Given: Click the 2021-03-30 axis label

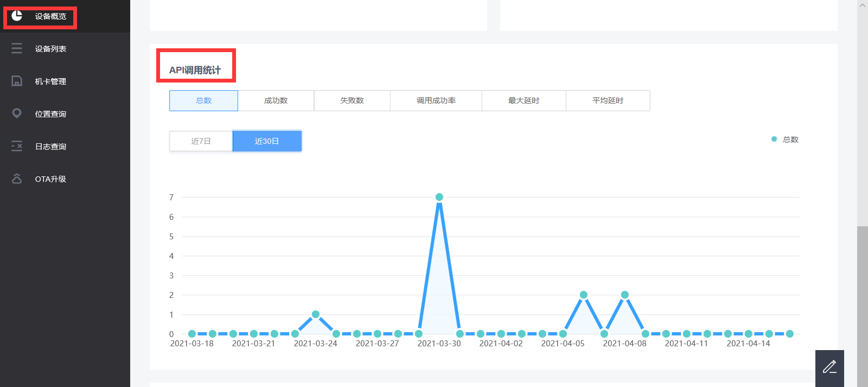Looking at the screenshot, I should (439, 344).
